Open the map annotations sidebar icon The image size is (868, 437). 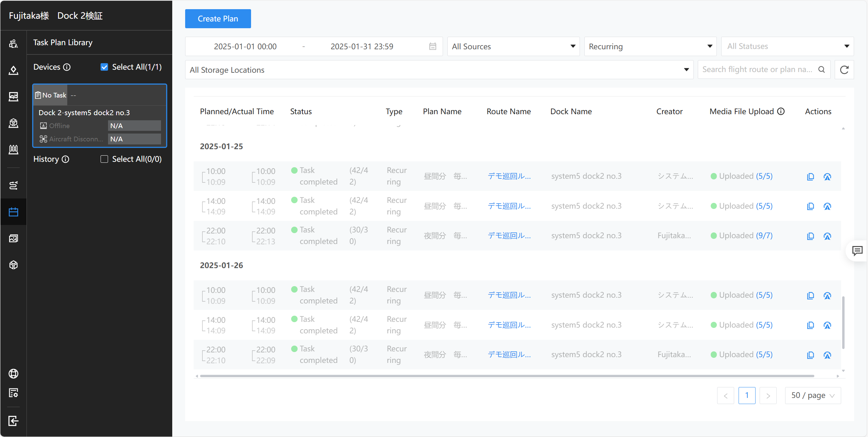(x=13, y=70)
